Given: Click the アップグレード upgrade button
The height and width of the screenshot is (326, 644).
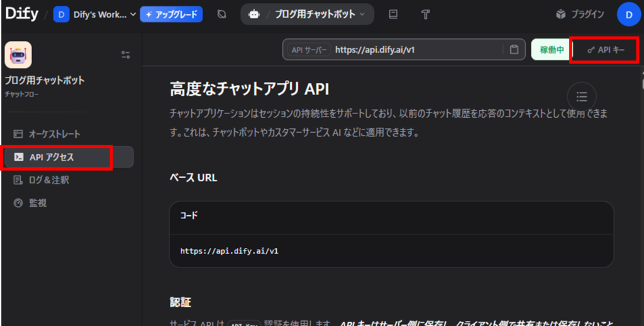Looking at the screenshot, I should [171, 14].
